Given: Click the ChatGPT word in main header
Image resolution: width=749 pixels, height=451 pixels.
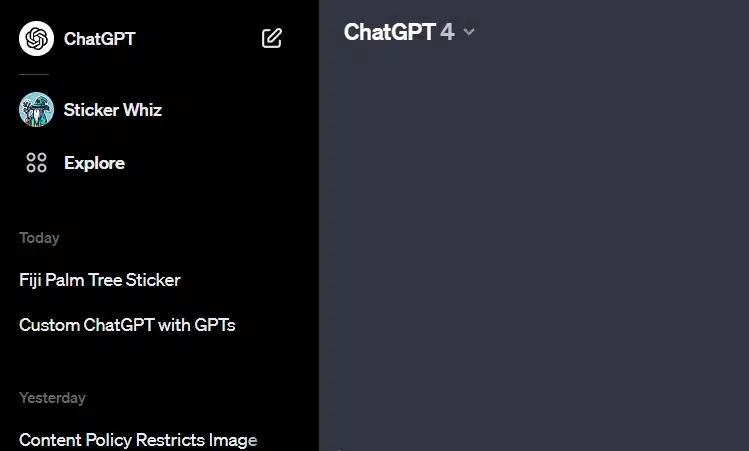Looking at the screenshot, I should 389,32.
